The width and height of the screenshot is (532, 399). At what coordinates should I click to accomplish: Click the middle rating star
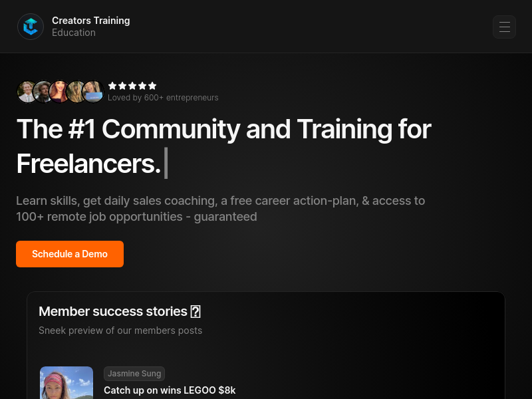tap(132, 86)
